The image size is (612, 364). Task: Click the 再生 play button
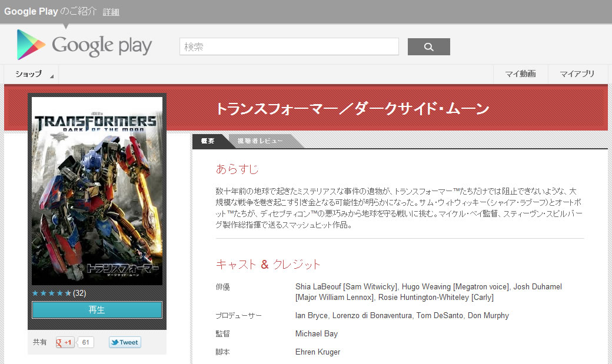(97, 310)
